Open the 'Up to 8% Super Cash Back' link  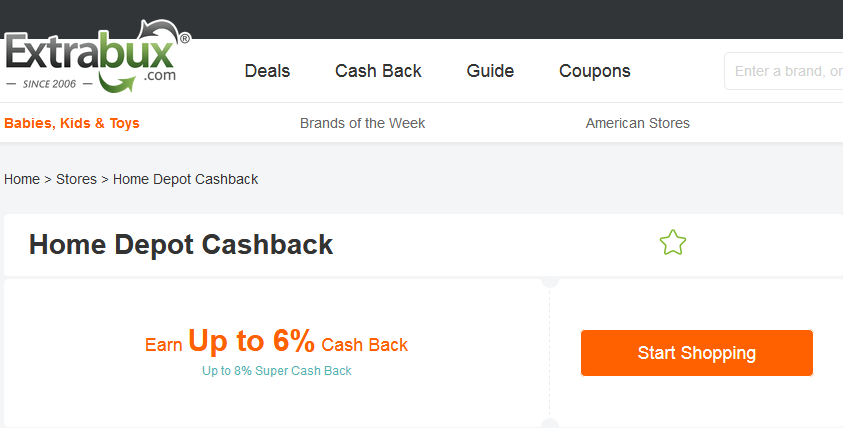click(277, 371)
